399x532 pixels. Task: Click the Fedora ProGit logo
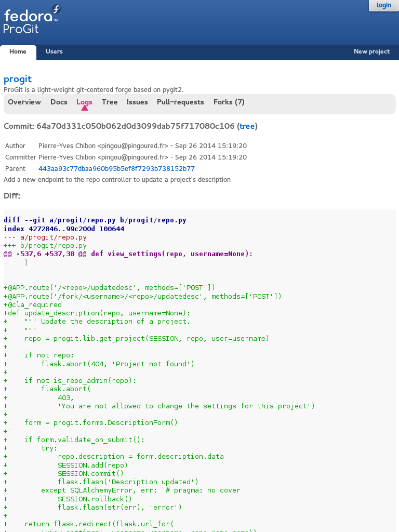(31, 21)
